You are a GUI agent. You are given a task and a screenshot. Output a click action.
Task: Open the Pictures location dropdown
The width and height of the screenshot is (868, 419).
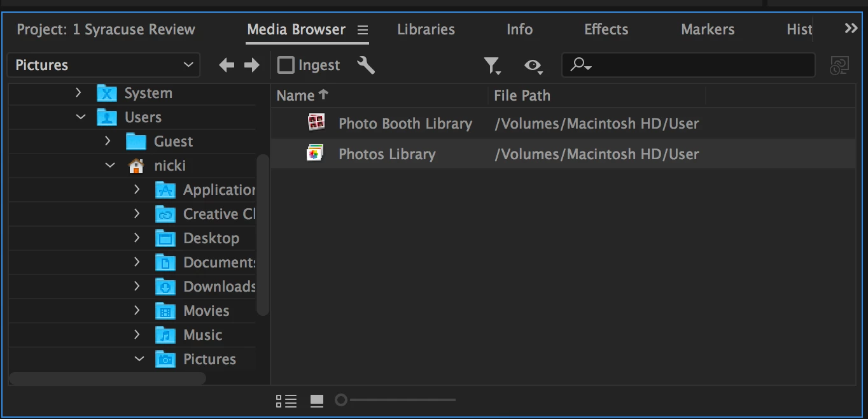[104, 65]
